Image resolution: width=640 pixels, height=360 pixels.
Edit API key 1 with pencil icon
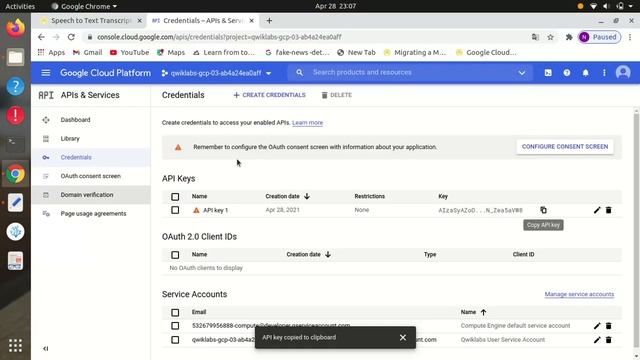pyautogui.click(x=597, y=210)
